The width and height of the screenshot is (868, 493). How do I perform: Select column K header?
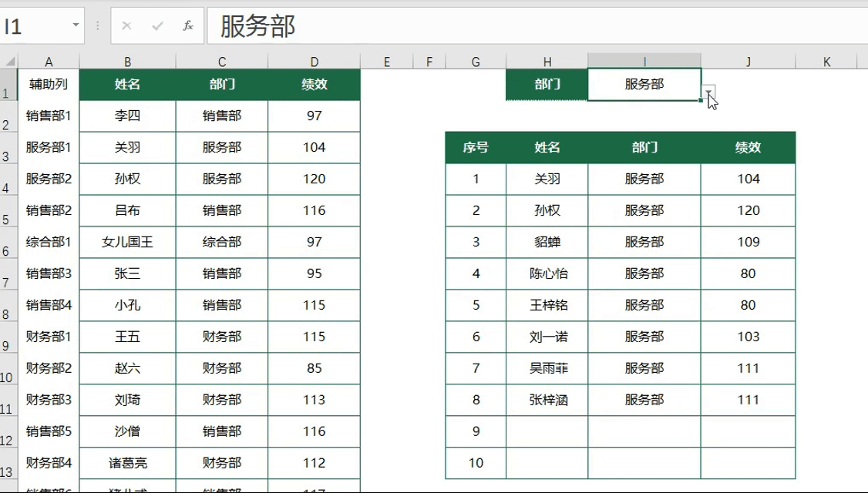(x=827, y=62)
